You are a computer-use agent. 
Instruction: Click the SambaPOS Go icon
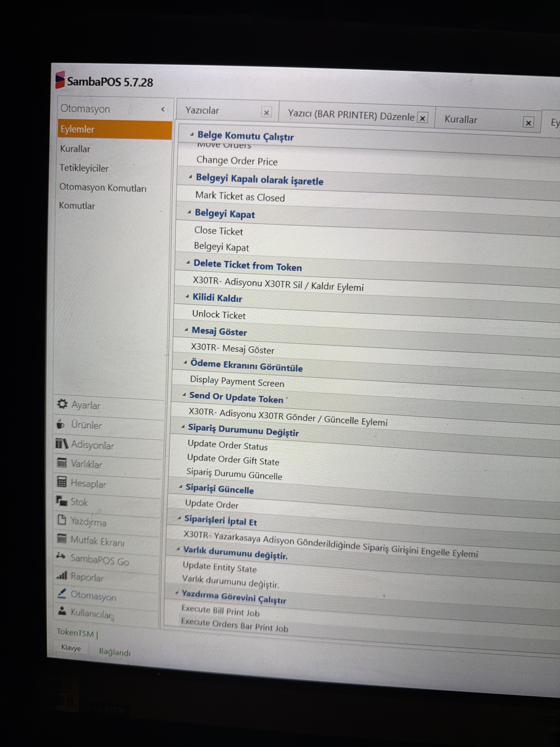pos(61,555)
